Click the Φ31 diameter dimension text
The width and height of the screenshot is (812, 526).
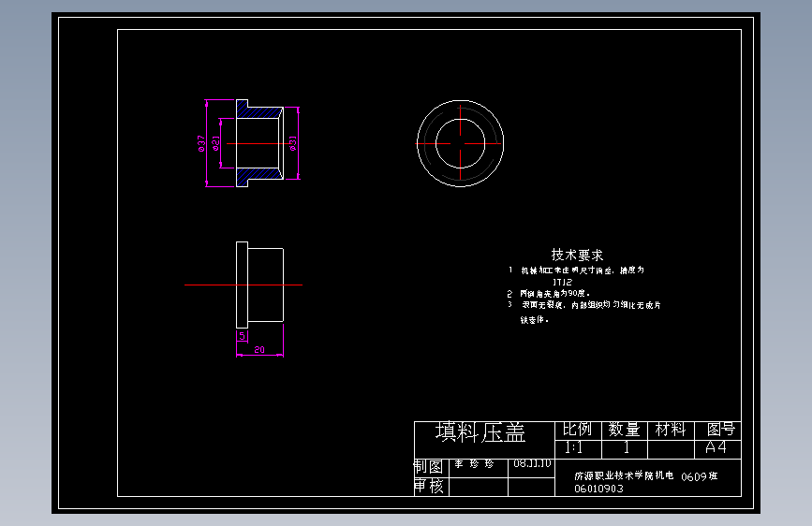pos(293,143)
